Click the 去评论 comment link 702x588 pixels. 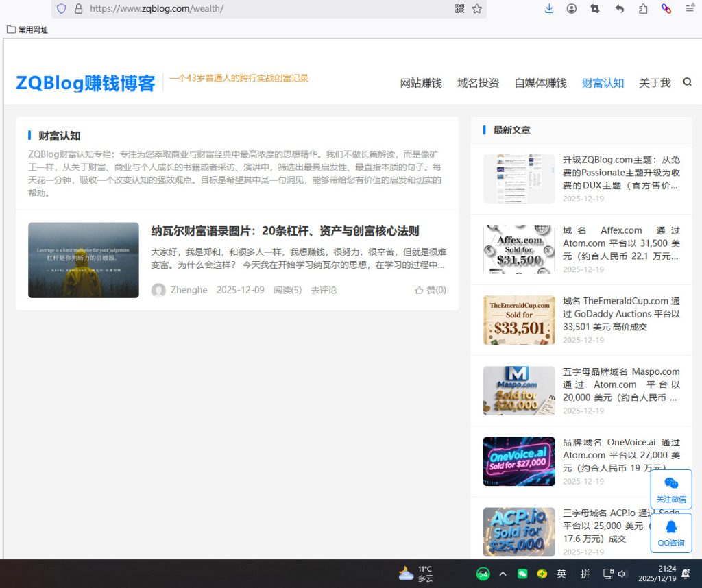tap(324, 290)
